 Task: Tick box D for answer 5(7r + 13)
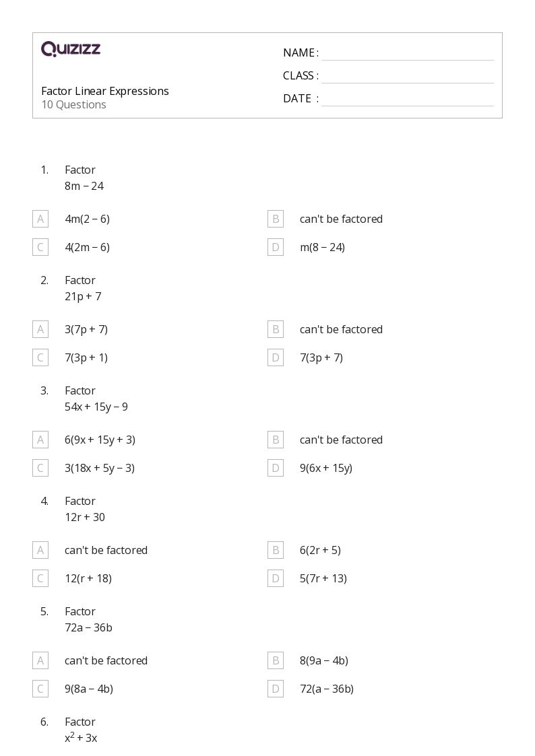[275, 578]
